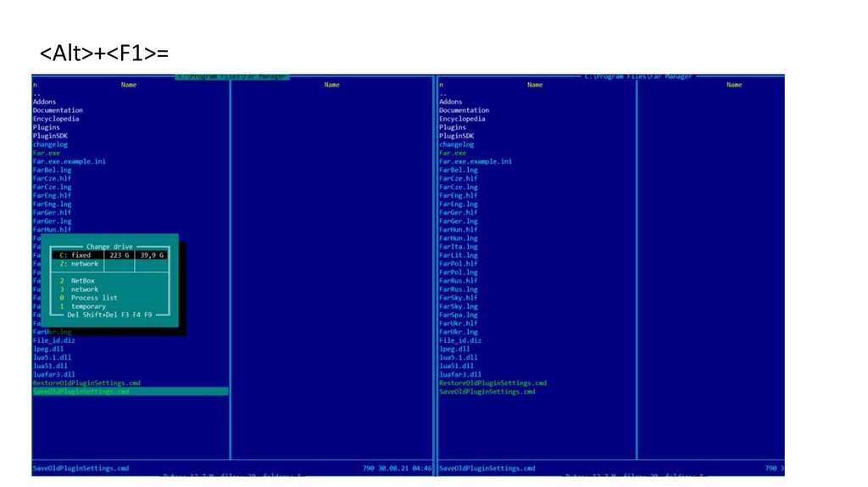Select FarGer.hlf in left panel
Viewport: 868px width, 487px height.
coord(52,213)
